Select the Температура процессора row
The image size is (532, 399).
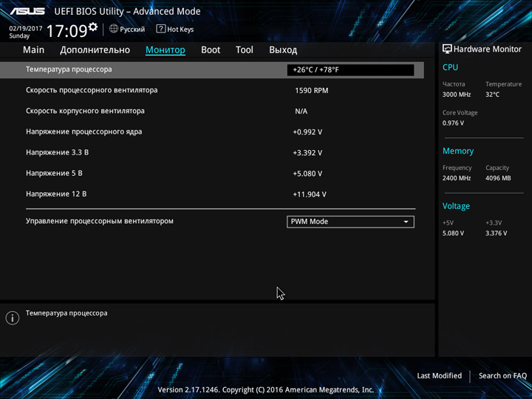pyautogui.click(x=212, y=70)
